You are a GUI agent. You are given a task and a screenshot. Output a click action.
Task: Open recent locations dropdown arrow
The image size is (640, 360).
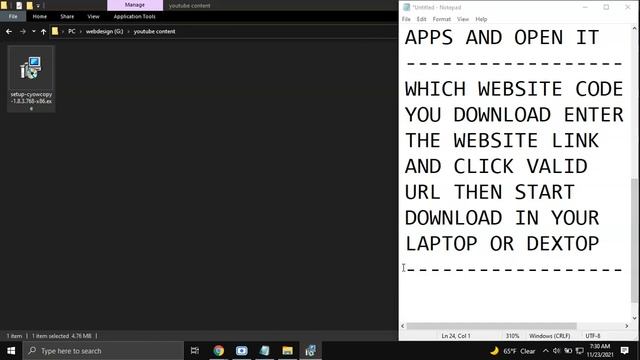coord(33,31)
